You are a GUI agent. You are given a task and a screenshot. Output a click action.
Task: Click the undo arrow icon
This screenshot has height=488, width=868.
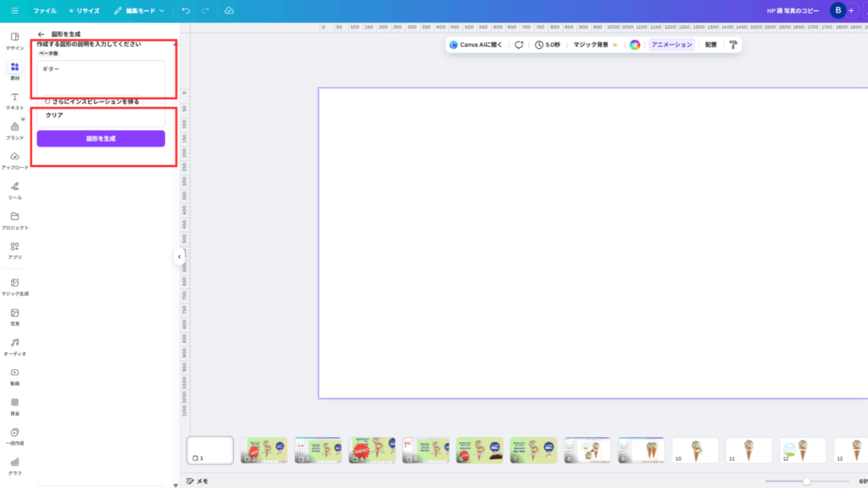coord(186,11)
